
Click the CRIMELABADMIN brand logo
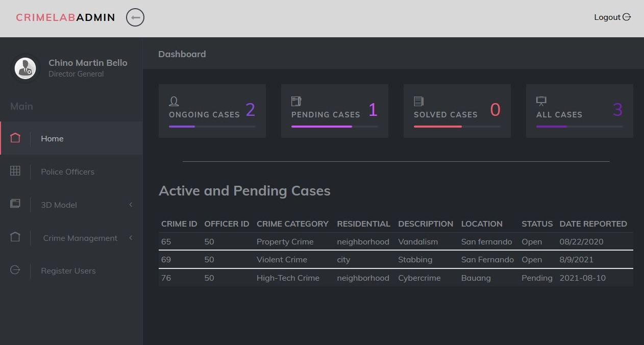click(x=65, y=18)
